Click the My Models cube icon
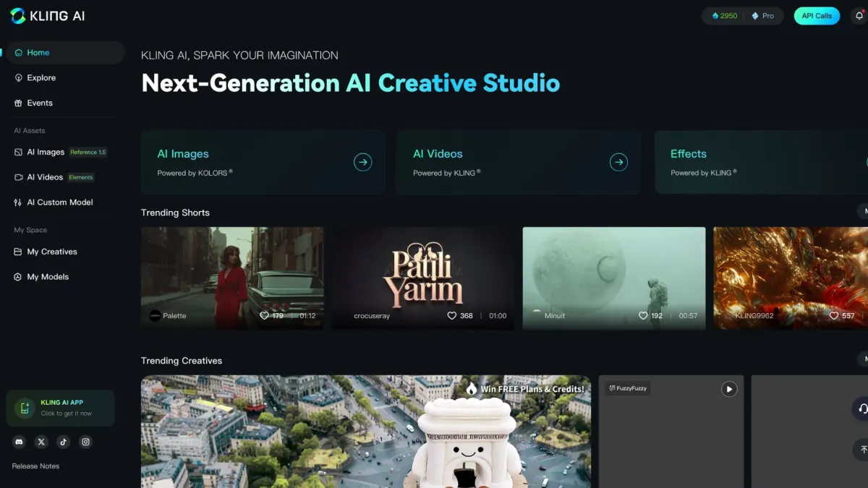 (18, 277)
